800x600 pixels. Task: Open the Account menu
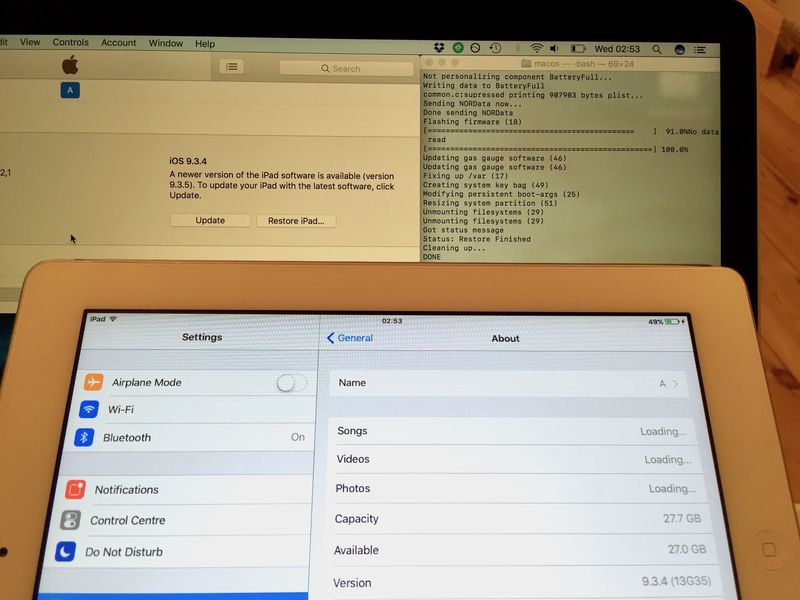pos(118,43)
